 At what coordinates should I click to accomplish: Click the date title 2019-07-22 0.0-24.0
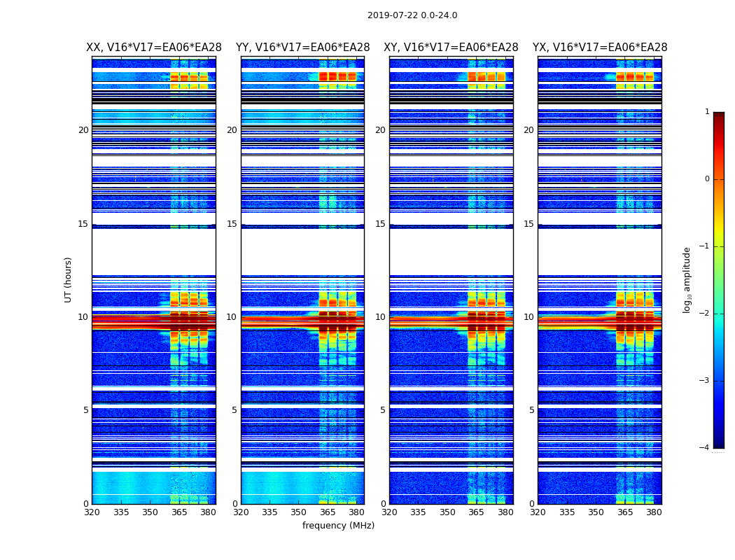412,15
